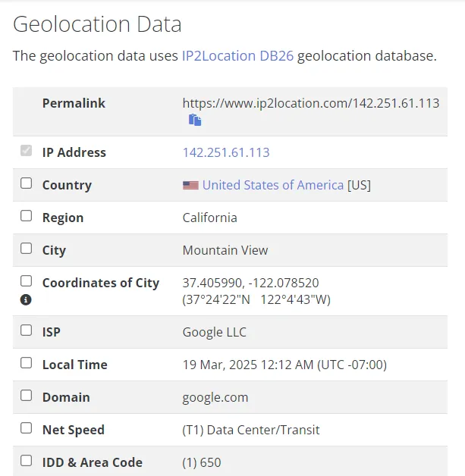Open the 142.251.61.113 IP address link
This screenshot has width=465, height=476.
(x=226, y=152)
